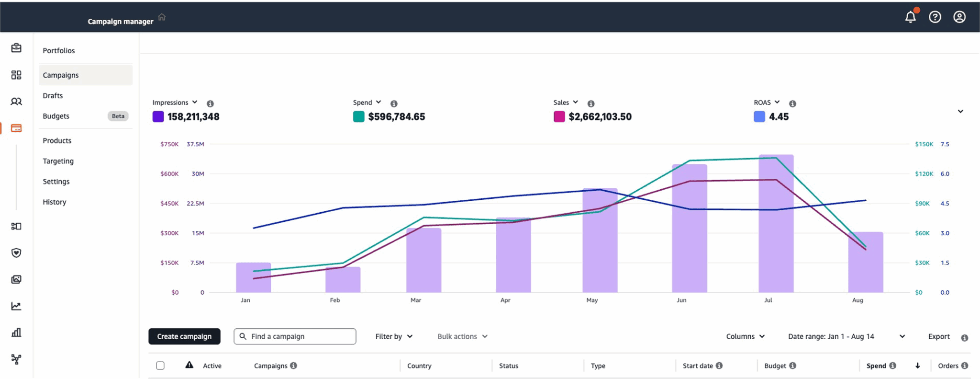Click the info icon next to Impressions
Screen dimensions: 980x379
tap(210, 103)
